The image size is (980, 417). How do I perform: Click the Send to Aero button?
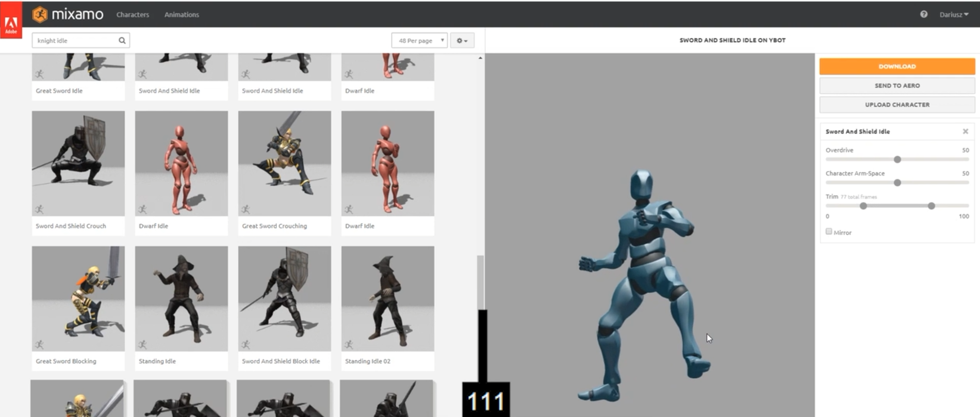click(897, 85)
